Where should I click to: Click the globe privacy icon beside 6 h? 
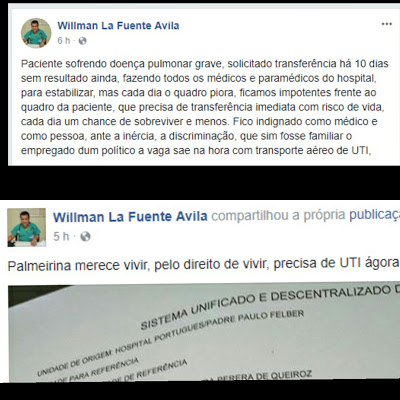[x=82, y=41]
